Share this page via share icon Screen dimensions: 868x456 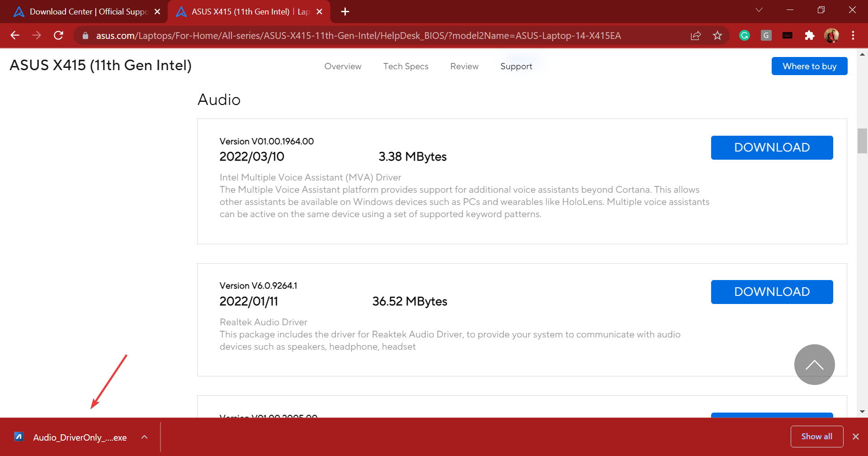coord(696,35)
